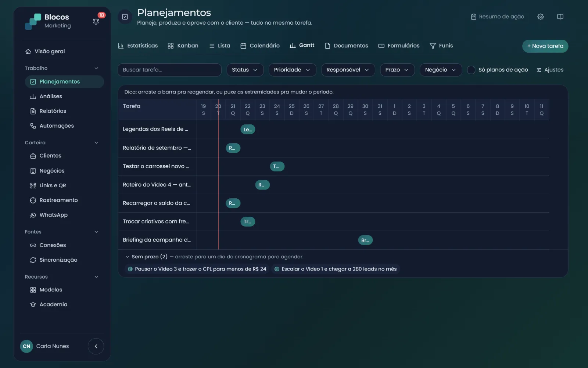Switch to the Funis tab
Image resolution: width=588 pixels, height=368 pixels.
(441, 46)
